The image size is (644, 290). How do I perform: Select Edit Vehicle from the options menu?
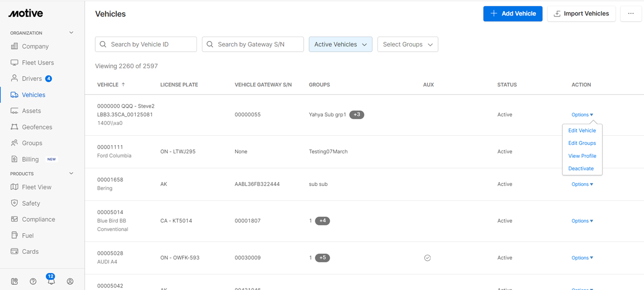tap(582, 130)
